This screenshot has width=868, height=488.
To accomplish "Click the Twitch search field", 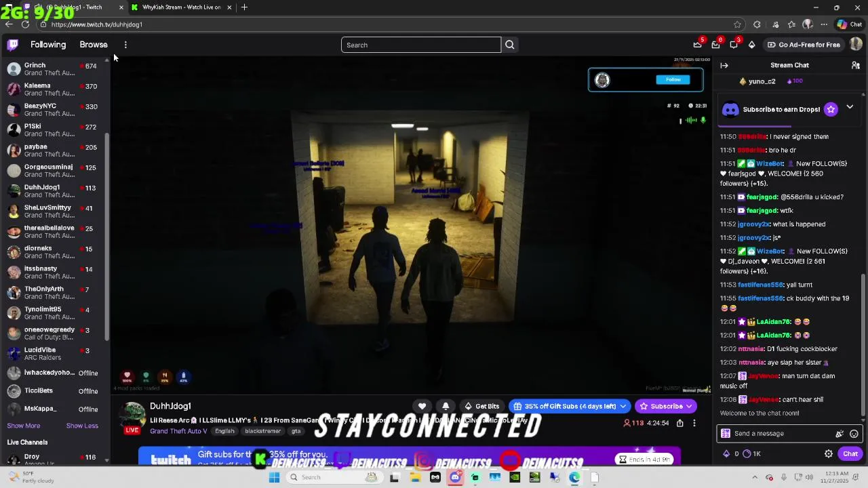I will [421, 45].
